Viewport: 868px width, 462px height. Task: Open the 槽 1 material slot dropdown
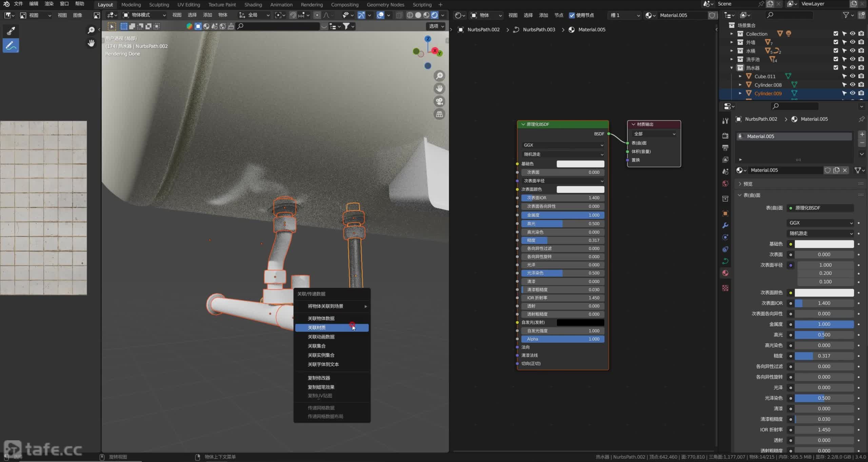pos(625,15)
